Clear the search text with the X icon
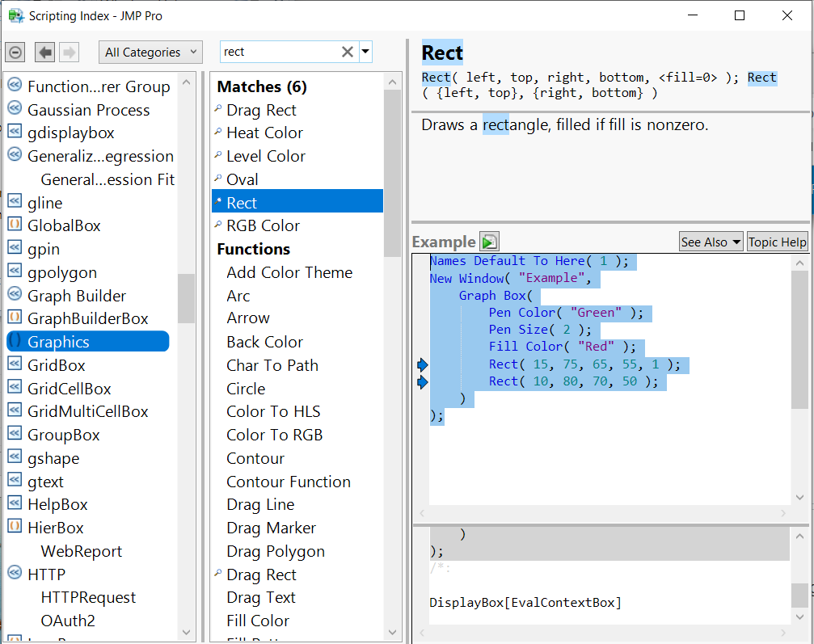The width and height of the screenshot is (814, 644). 348,52
